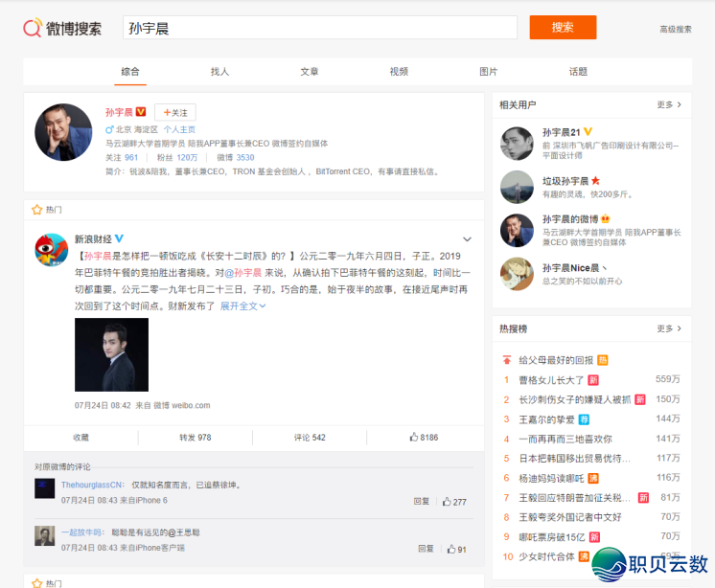
Task: Click the 孙宇晨 username link
Action: pos(119,112)
